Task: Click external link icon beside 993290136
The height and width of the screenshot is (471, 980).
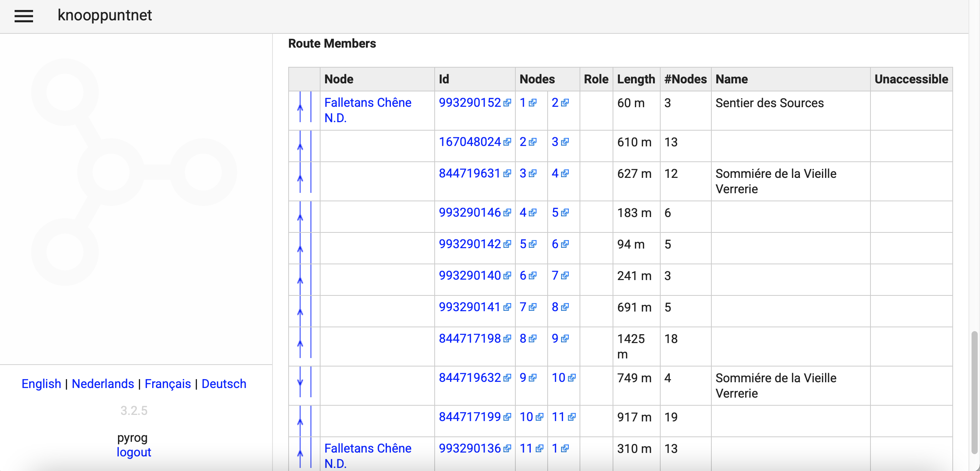Action: point(507,448)
